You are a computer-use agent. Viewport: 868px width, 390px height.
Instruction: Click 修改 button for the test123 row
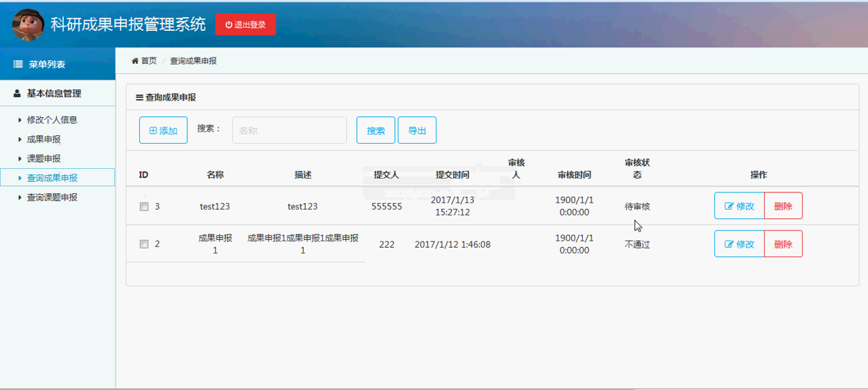coord(739,206)
